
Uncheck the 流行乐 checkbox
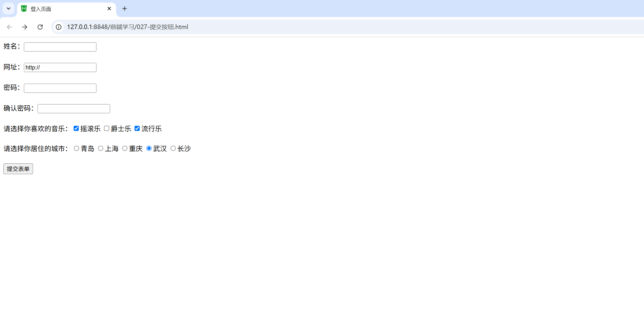coord(137,128)
